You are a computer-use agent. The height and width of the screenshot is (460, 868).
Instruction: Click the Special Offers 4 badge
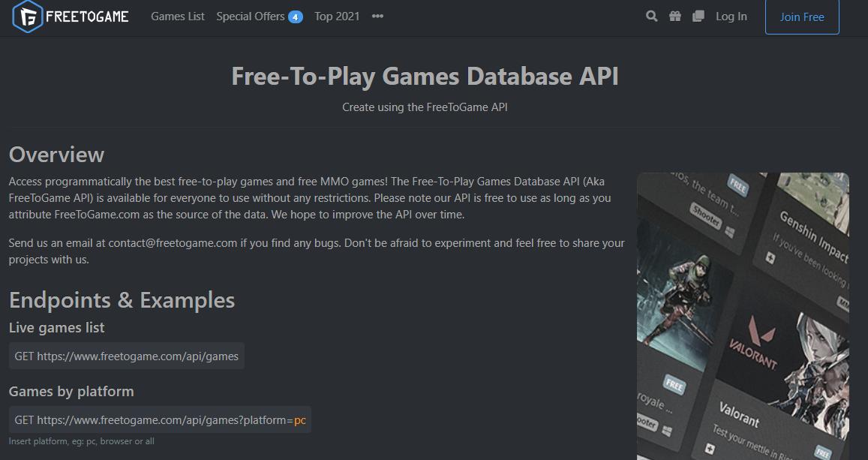click(295, 17)
